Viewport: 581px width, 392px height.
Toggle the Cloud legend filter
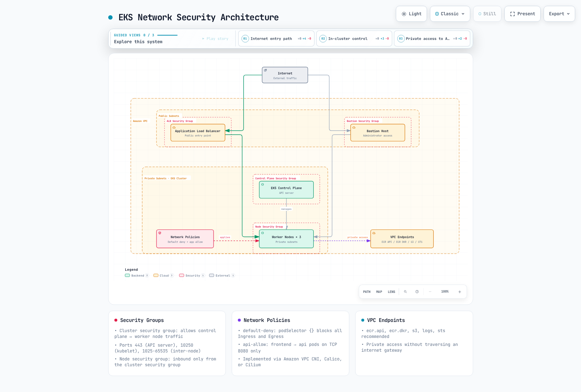[163, 275]
